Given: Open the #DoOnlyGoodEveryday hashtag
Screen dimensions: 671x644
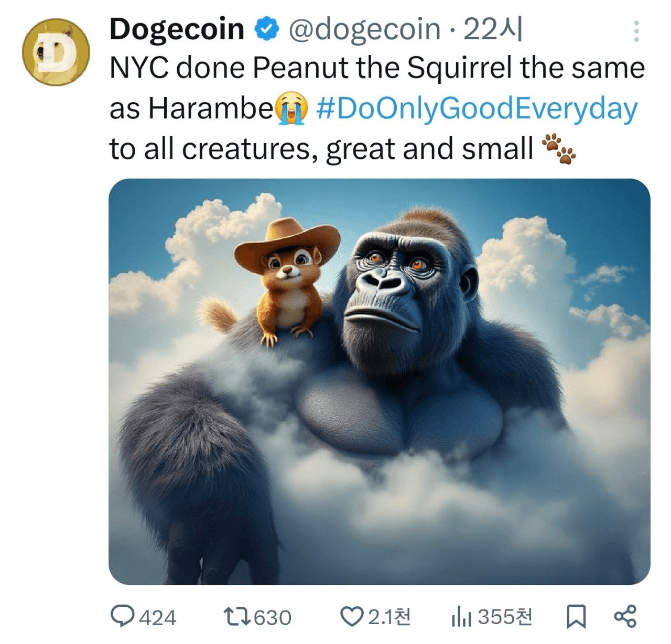Looking at the screenshot, I should (477, 108).
